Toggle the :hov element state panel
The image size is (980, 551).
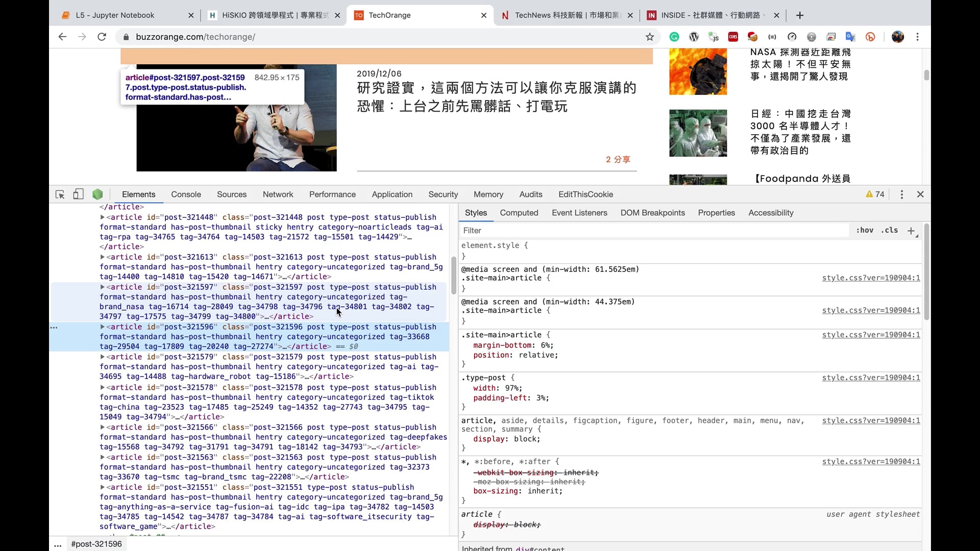(865, 231)
